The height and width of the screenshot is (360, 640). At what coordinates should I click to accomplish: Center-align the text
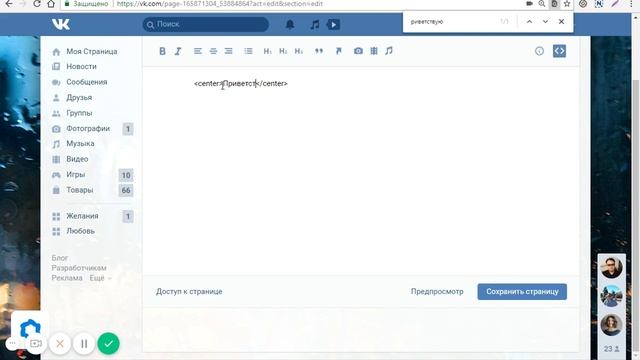coord(213,51)
